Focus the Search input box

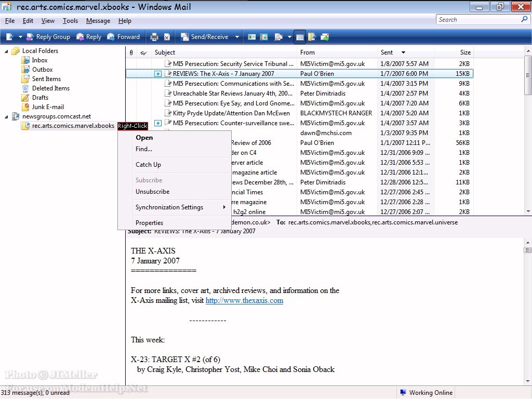[478, 20]
